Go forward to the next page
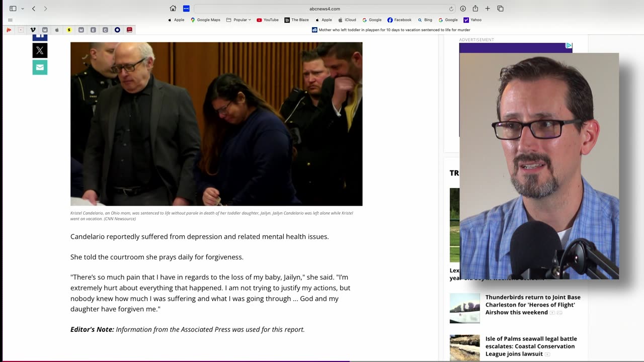This screenshot has height=362, width=644. 45,9
